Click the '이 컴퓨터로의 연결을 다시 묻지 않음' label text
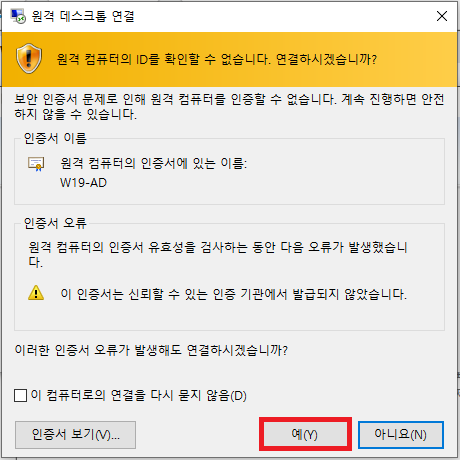This screenshot has width=460, height=460. pyautogui.click(x=138, y=395)
